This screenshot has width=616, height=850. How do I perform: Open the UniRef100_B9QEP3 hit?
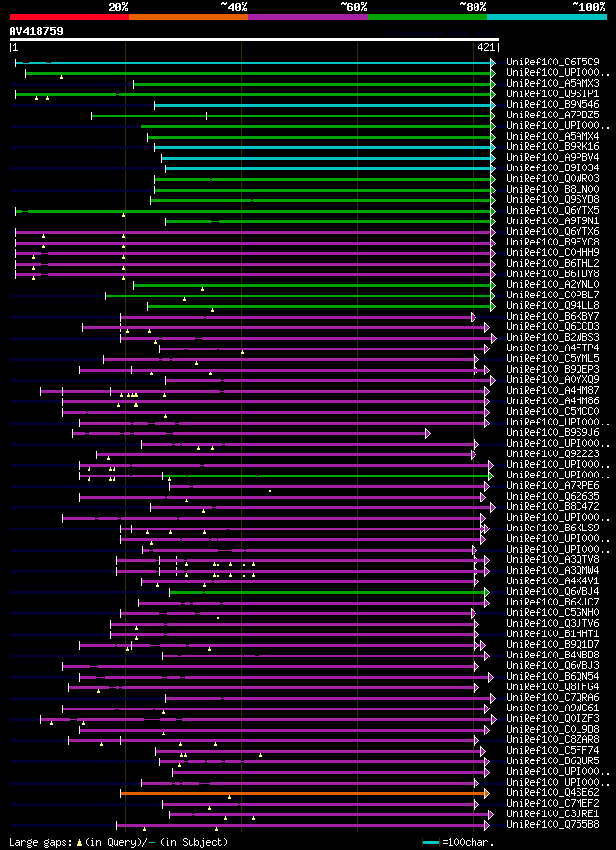coord(553,370)
